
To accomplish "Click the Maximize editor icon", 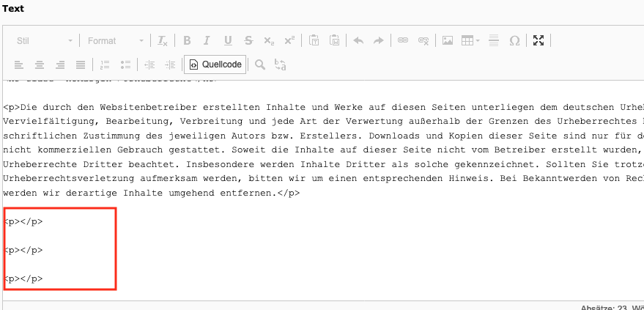I will tap(538, 40).
